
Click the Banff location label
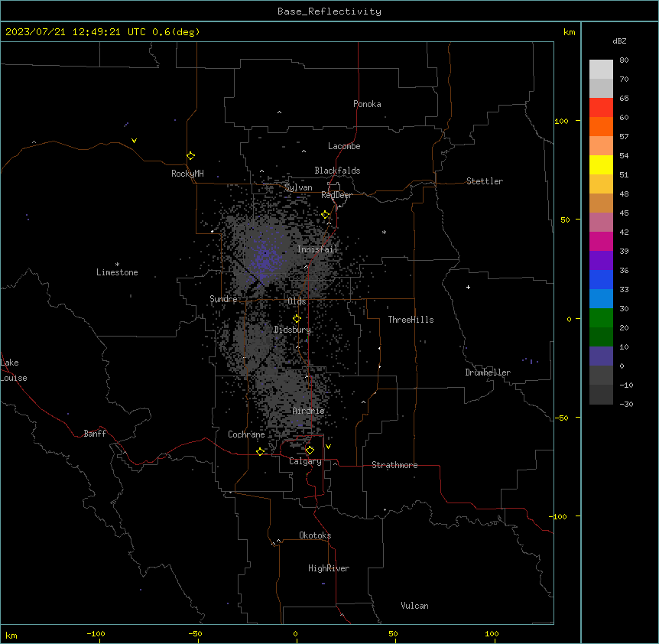coord(95,434)
